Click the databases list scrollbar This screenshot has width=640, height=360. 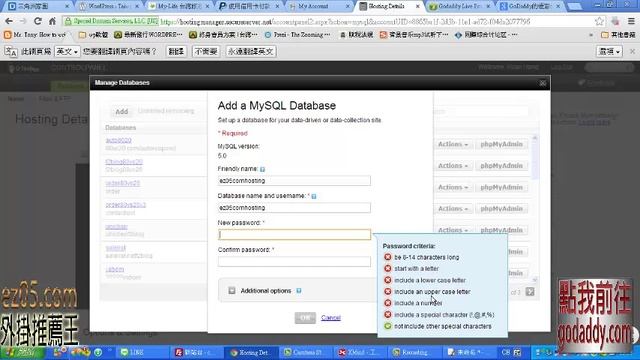[x=535, y=208]
